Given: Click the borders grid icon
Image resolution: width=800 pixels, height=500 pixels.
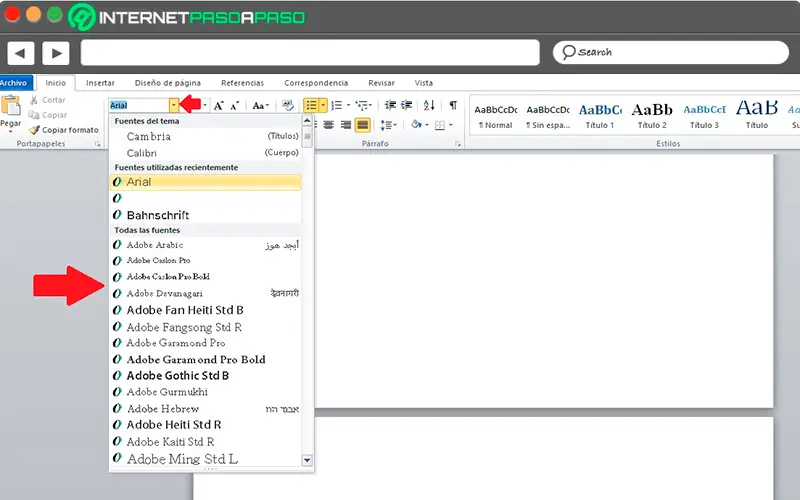Looking at the screenshot, I should click(x=440, y=125).
